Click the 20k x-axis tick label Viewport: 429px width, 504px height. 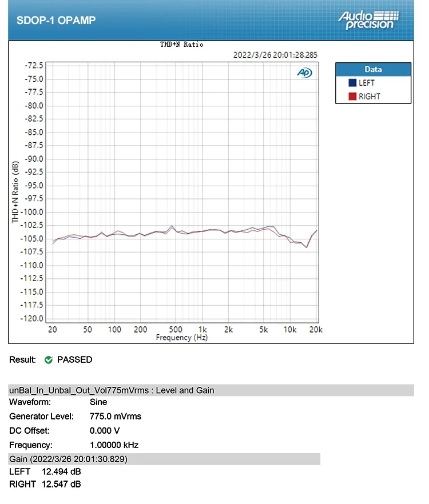[316, 330]
